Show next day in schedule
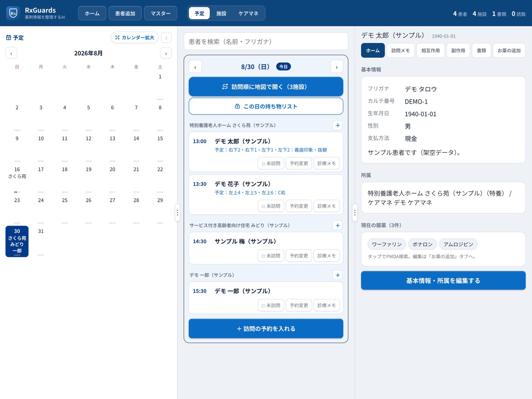Image resolution: width=532 pixels, height=399 pixels. [337, 67]
